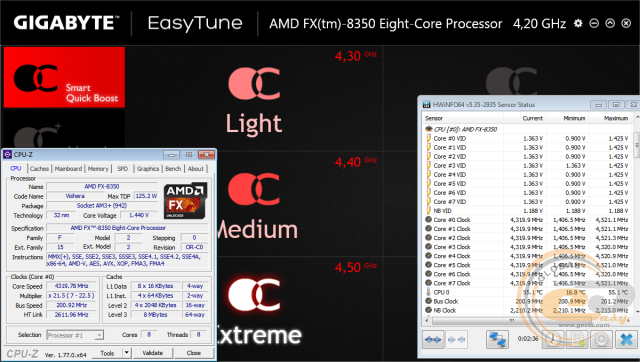The image size is (640, 362).
Task: Open the CPU-Z Tools dropdown arrow
Action: 127,353
